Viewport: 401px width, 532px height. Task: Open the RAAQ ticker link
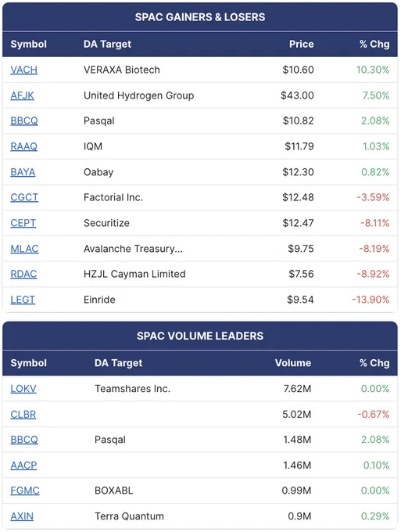click(23, 146)
